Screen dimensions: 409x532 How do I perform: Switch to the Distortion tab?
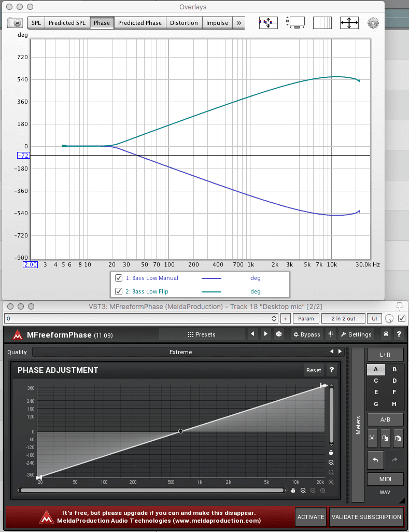[x=184, y=23]
